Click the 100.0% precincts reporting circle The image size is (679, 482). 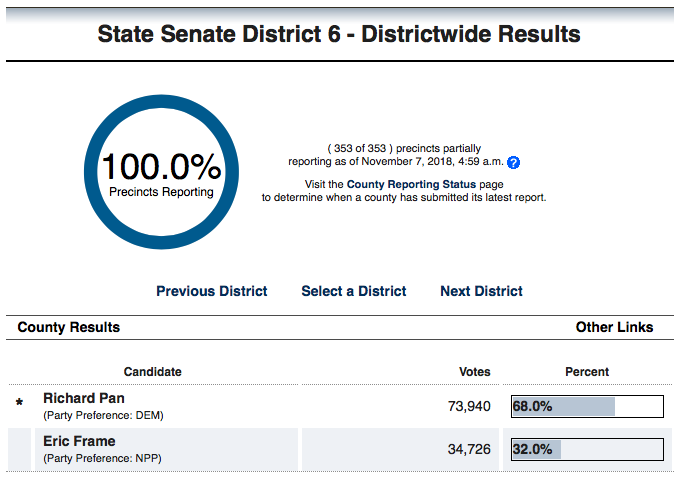point(161,173)
